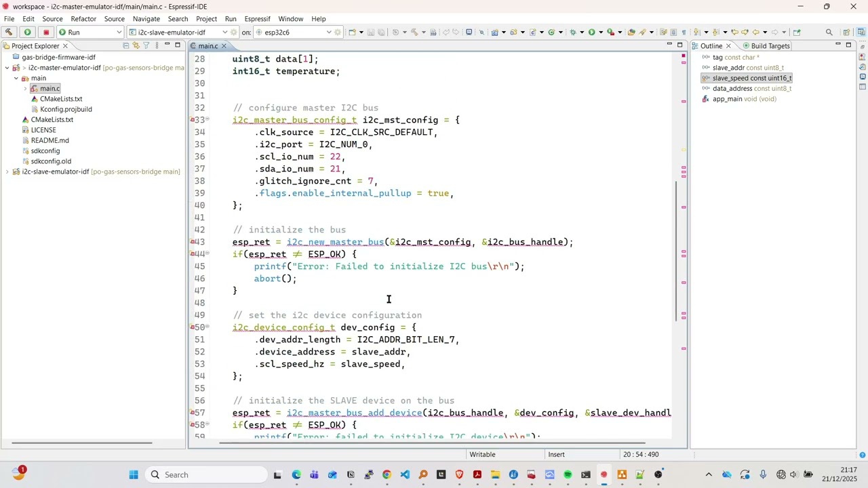Expand the arrow next to green Run toolbar icon
Image resolution: width=868 pixels, height=488 pixels.
tap(599, 32)
